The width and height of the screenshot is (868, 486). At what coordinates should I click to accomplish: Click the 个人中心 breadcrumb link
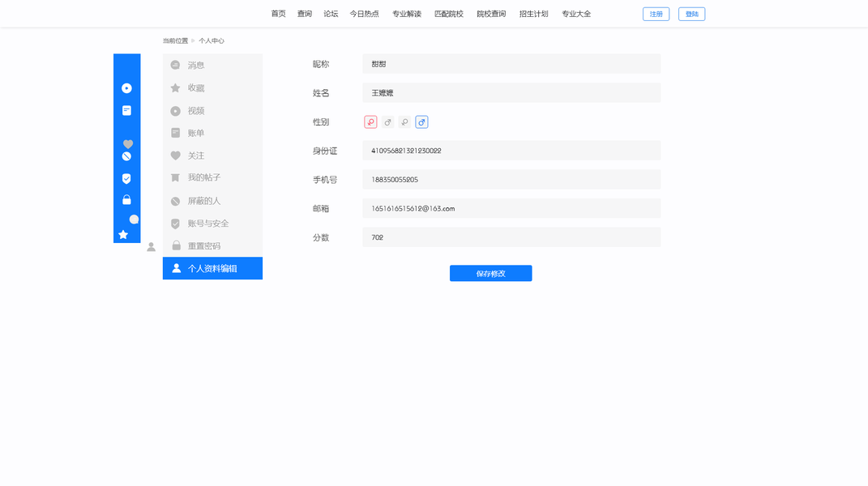tap(212, 41)
